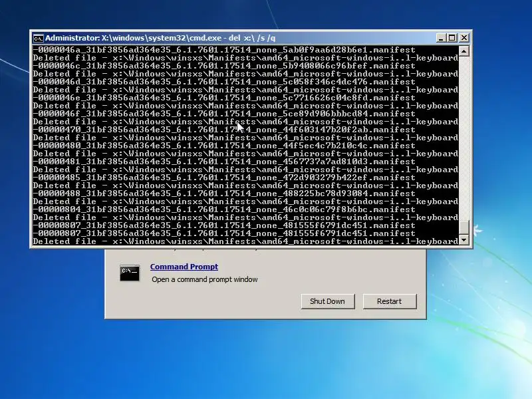
Task: Click line ending 488225bc78d93084.manifest
Action: [x=224, y=194]
